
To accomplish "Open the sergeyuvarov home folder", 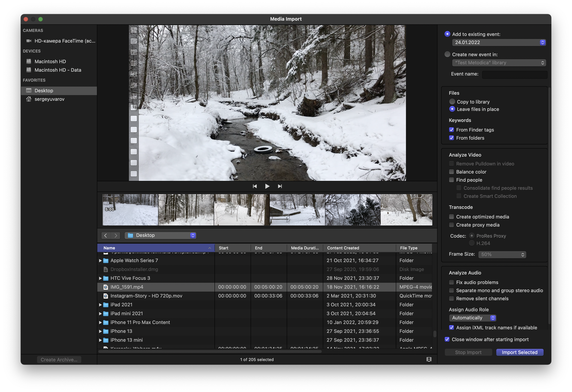I will pos(49,99).
